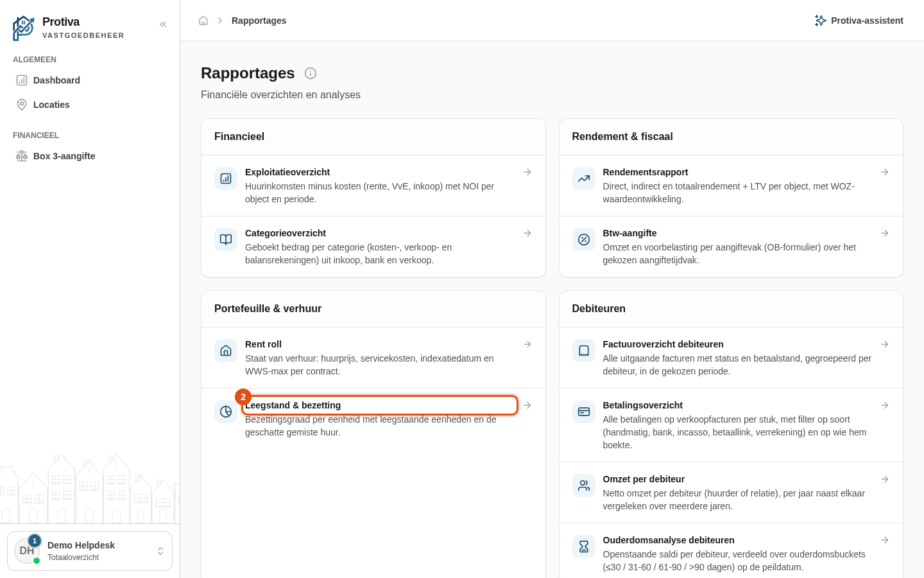
Task: Open the Factuuroverzicht debiteuren report
Action: point(731,358)
